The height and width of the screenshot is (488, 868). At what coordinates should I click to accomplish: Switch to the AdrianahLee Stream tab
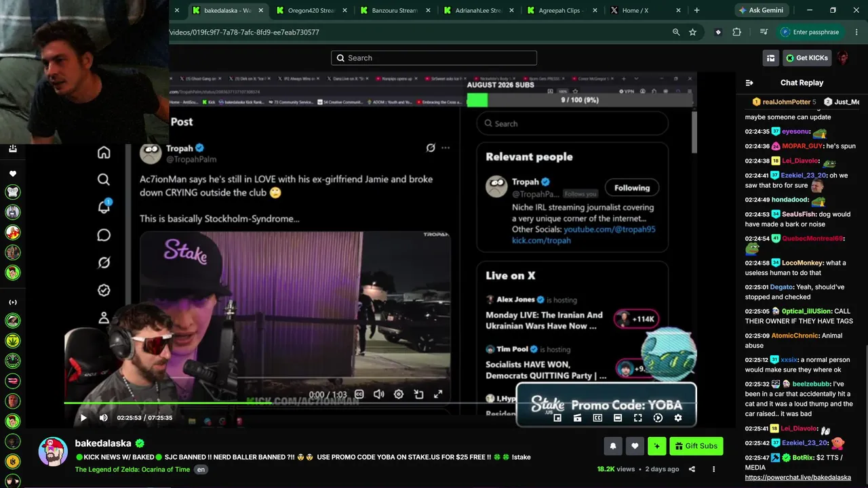(478, 10)
